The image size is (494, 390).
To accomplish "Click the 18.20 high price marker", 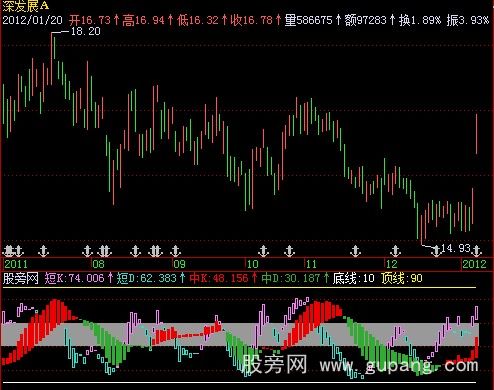I will point(86,31).
